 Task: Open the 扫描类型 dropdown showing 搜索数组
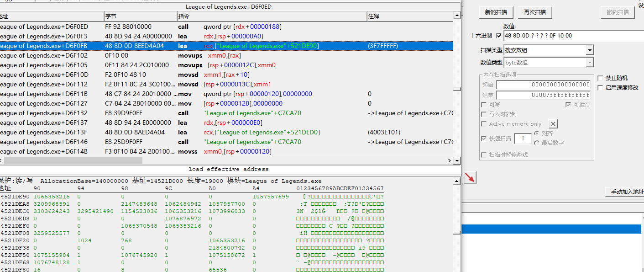[x=548, y=50]
